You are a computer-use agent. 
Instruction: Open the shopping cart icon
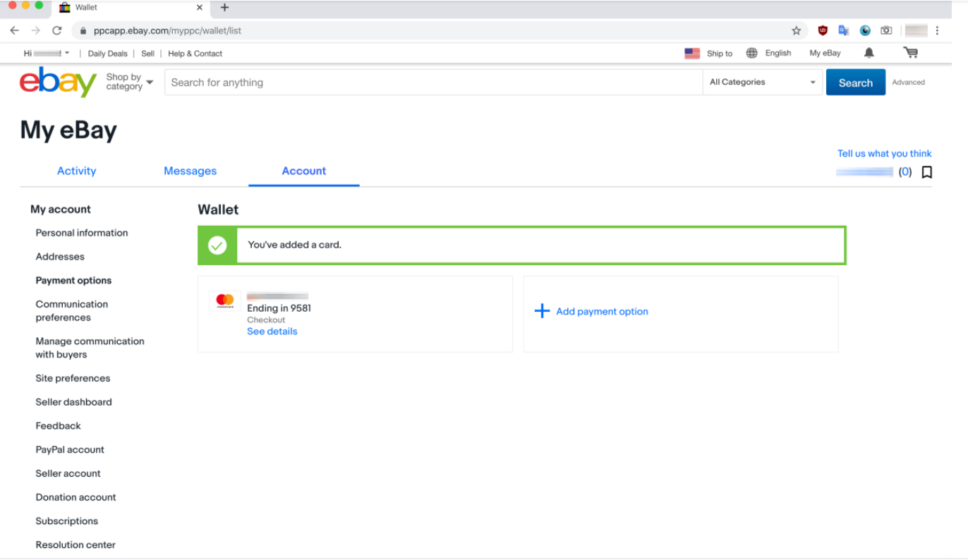910,53
